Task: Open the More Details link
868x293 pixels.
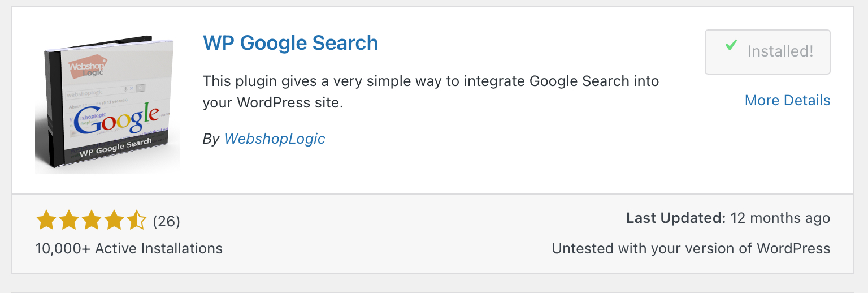Action: point(787,100)
